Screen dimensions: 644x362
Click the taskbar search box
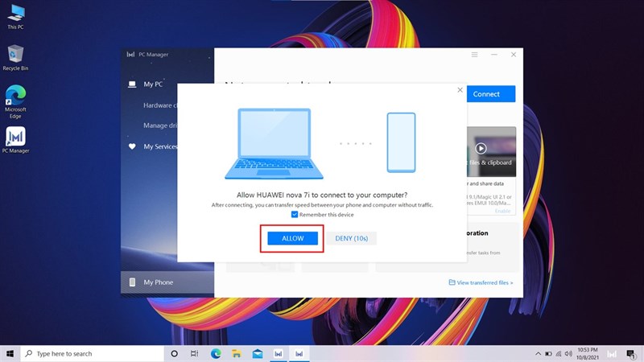93,353
